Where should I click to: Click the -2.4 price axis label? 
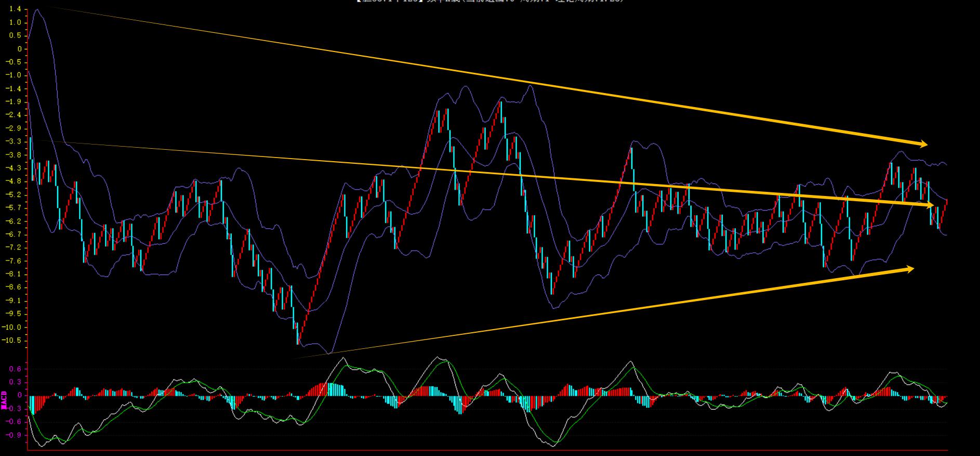point(15,115)
